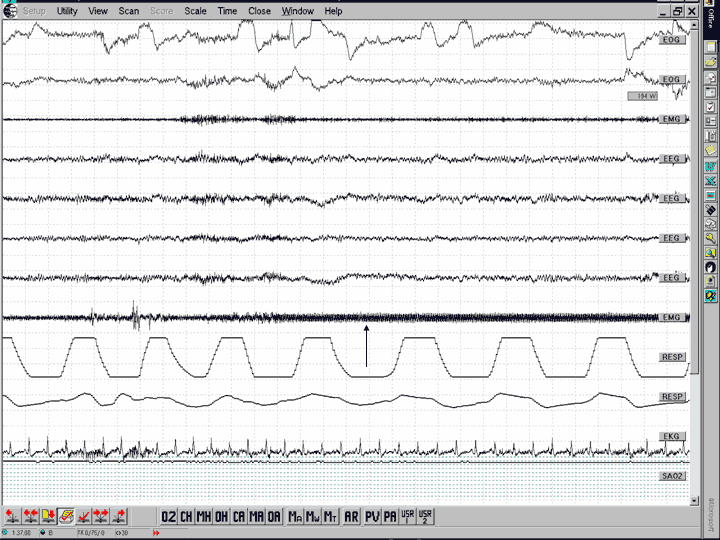Screen dimensions: 720x540
Task: Select the PA event marker button
Action: [x=389, y=516]
